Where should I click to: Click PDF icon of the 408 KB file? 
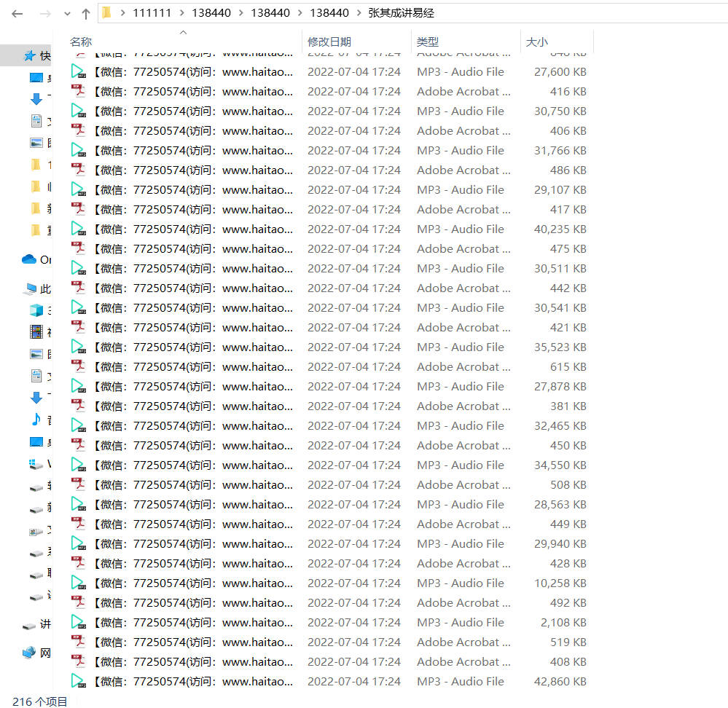tap(78, 661)
